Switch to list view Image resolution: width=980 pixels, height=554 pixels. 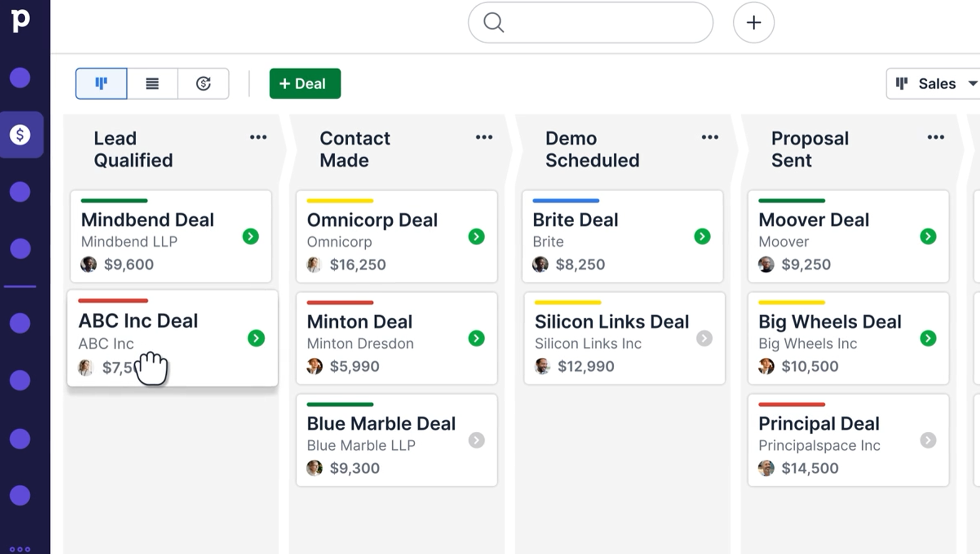[x=152, y=83]
